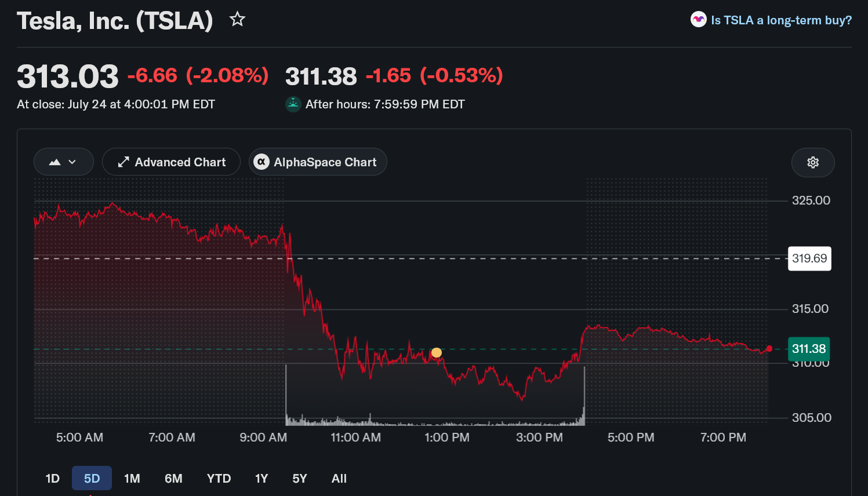Image resolution: width=868 pixels, height=496 pixels.
Task: Select the 1D range tab
Action: click(x=53, y=479)
